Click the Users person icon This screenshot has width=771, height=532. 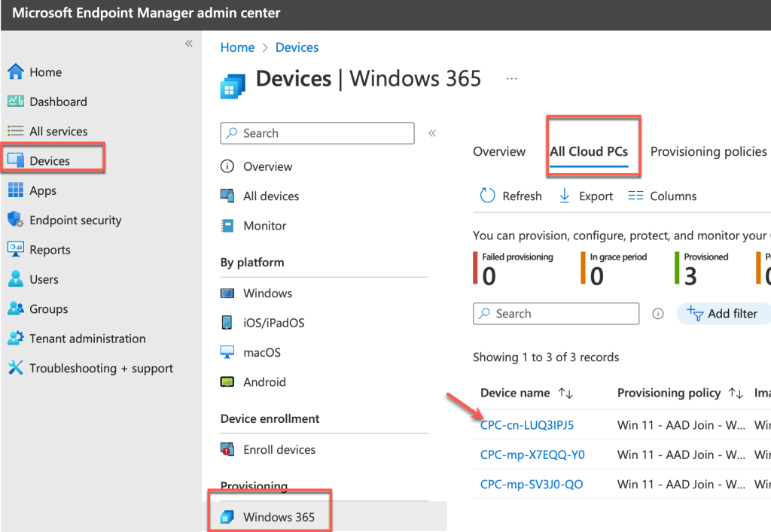(x=16, y=278)
